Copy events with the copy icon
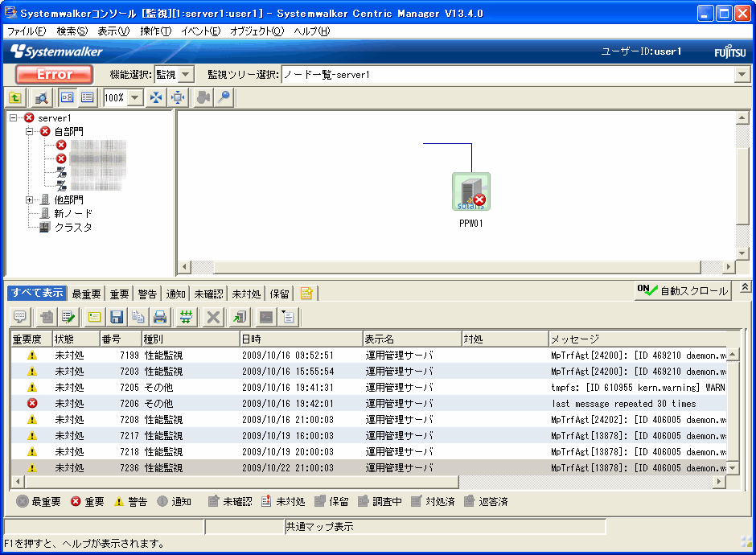Screen dimensions: 756x555 click(x=138, y=317)
